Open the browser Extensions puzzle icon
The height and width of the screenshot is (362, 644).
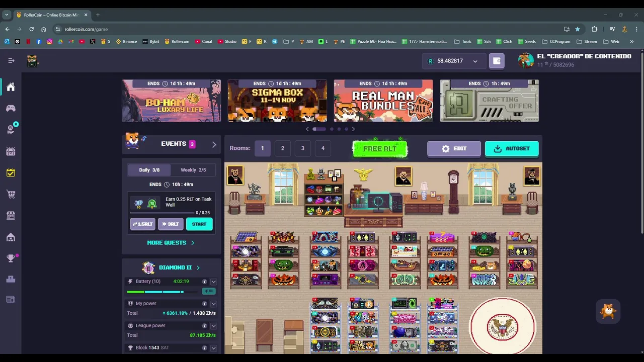point(594,29)
